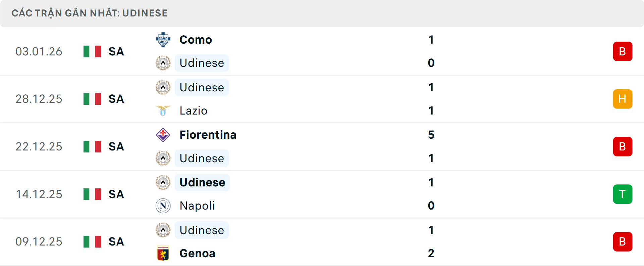Click Fiorentina's score of 5

pyautogui.click(x=431, y=135)
